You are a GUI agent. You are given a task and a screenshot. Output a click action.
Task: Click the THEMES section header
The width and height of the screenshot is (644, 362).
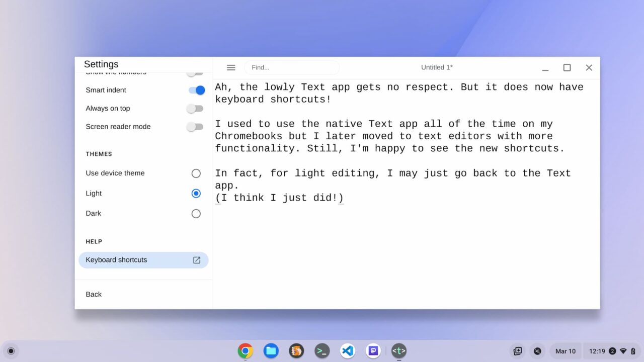point(99,154)
